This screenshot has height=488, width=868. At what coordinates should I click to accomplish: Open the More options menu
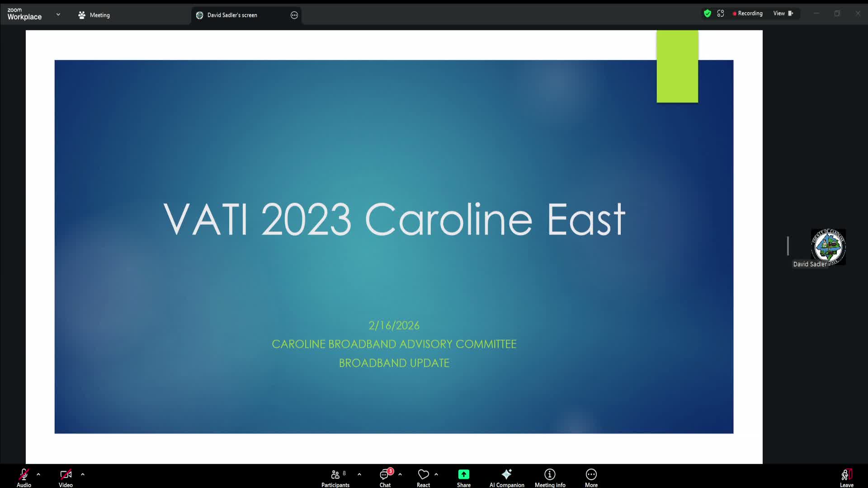(x=591, y=477)
